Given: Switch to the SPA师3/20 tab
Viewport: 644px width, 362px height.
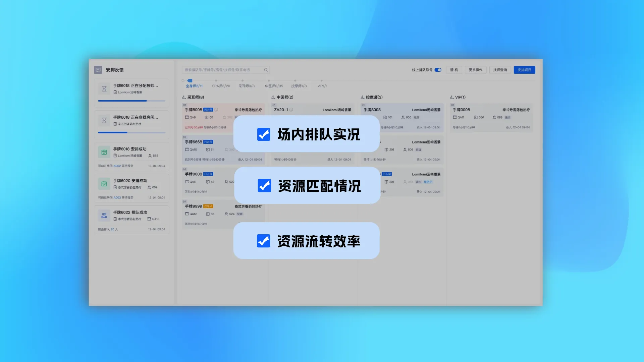Looking at the screenshot, I should (221, 86).
